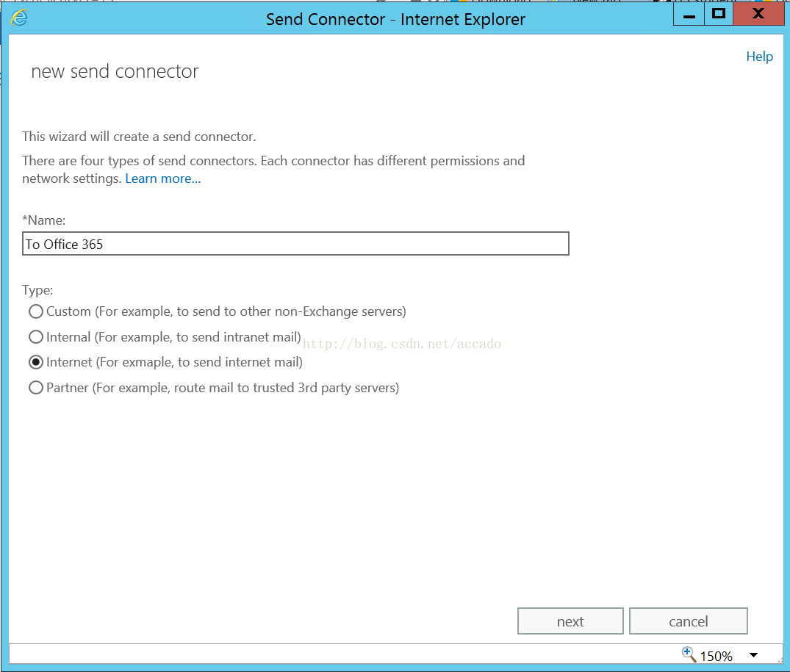This screenshot has height=672, width=790.
Task: Minimize the Send Connector window
Action: click(x=689, y=14)
